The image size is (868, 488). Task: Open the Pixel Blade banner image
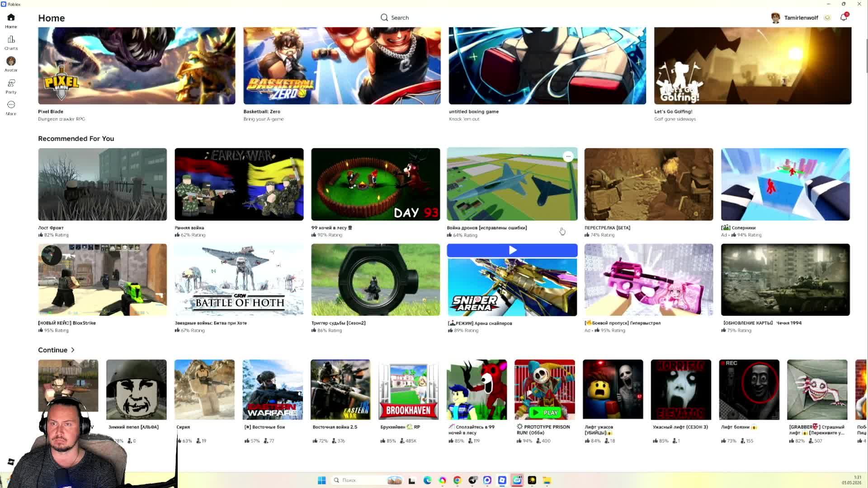pyautogui.click(x=137, y=66)
